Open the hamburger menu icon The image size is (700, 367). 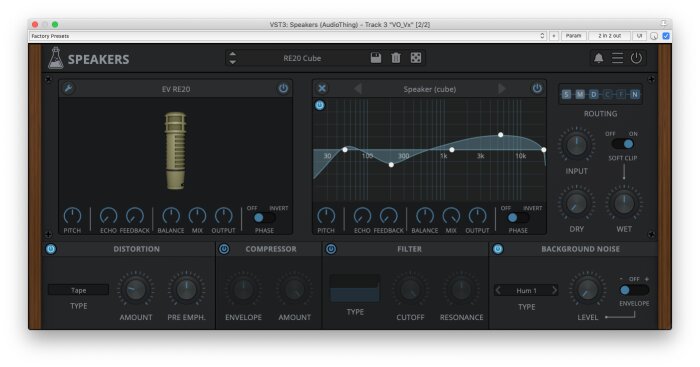[617, 58]
